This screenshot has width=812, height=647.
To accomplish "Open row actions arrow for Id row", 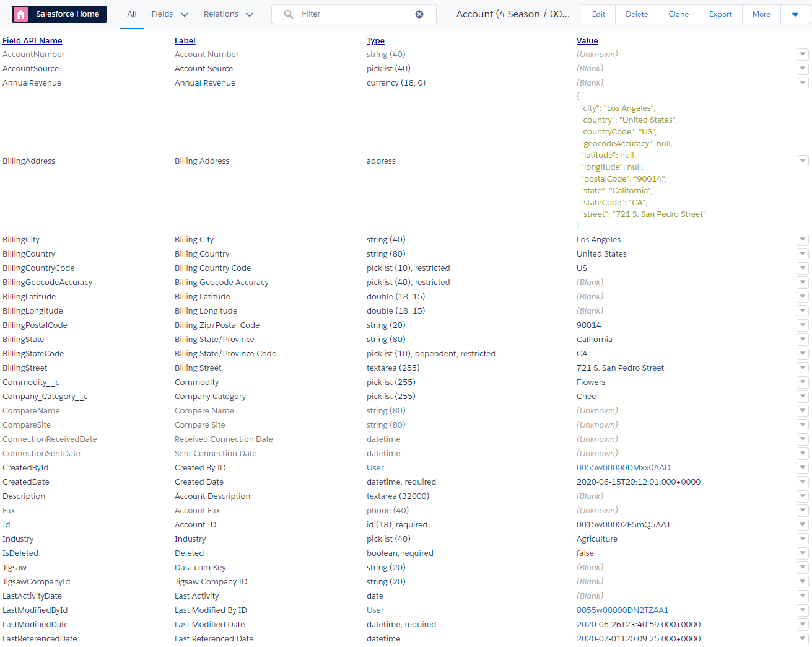I will pos(803,525).
